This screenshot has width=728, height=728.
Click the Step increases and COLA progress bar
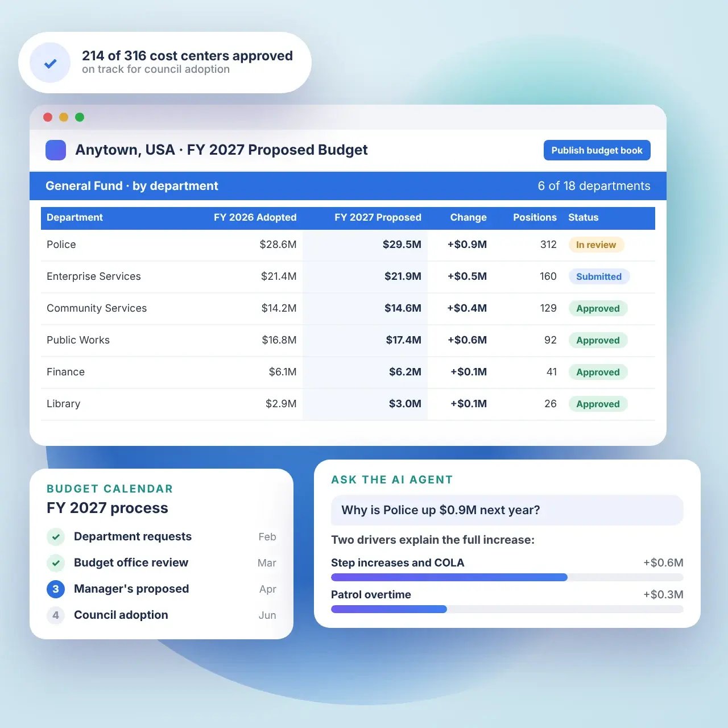point(507,577)
